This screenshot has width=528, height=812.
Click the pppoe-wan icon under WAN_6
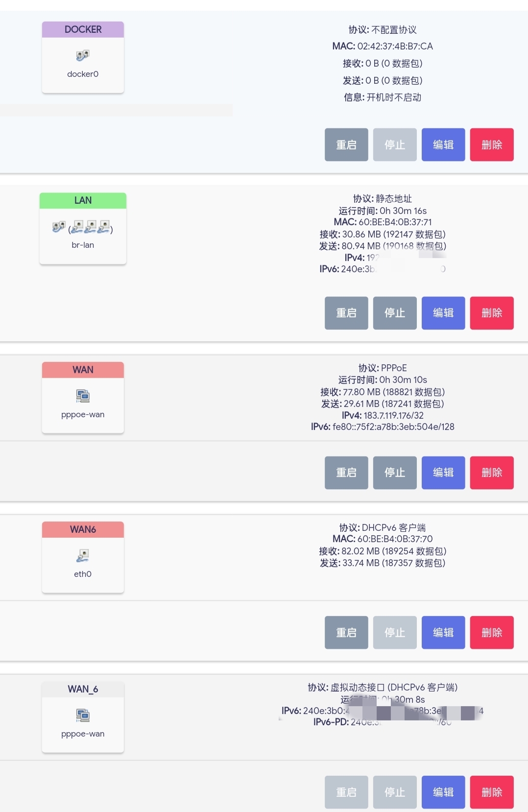pyautogui.click(x=82, y=714)
